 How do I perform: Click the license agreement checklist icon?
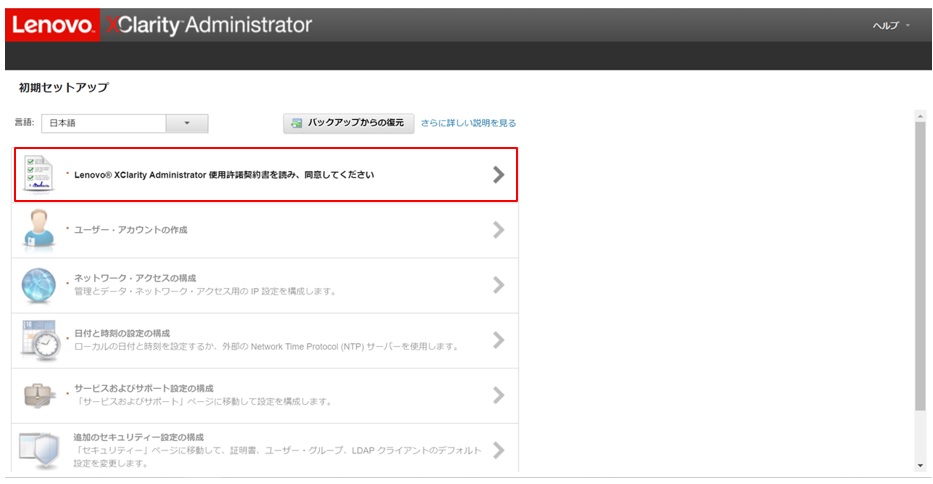tap(39, 174)
